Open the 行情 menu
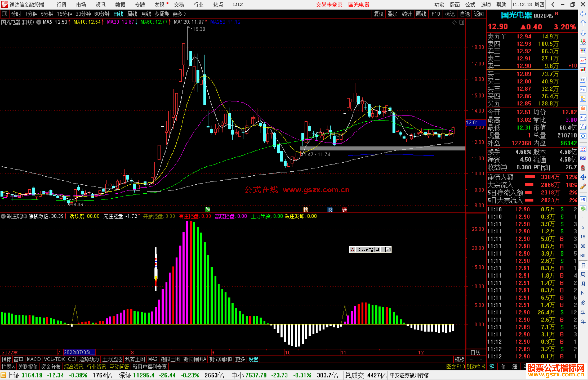Screen dimensions: 588x380 pyautogui.click(x=61, y=5)
